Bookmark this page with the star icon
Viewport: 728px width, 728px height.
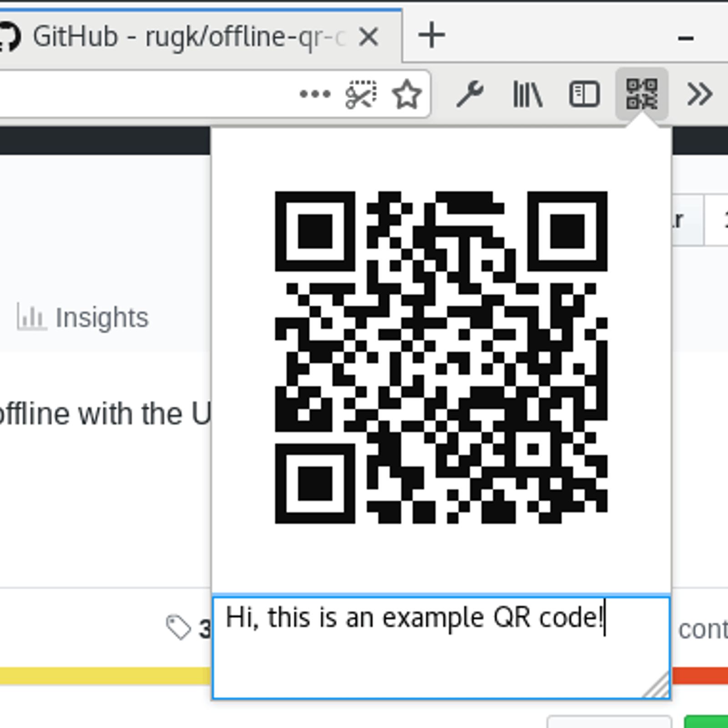point(407,94)
